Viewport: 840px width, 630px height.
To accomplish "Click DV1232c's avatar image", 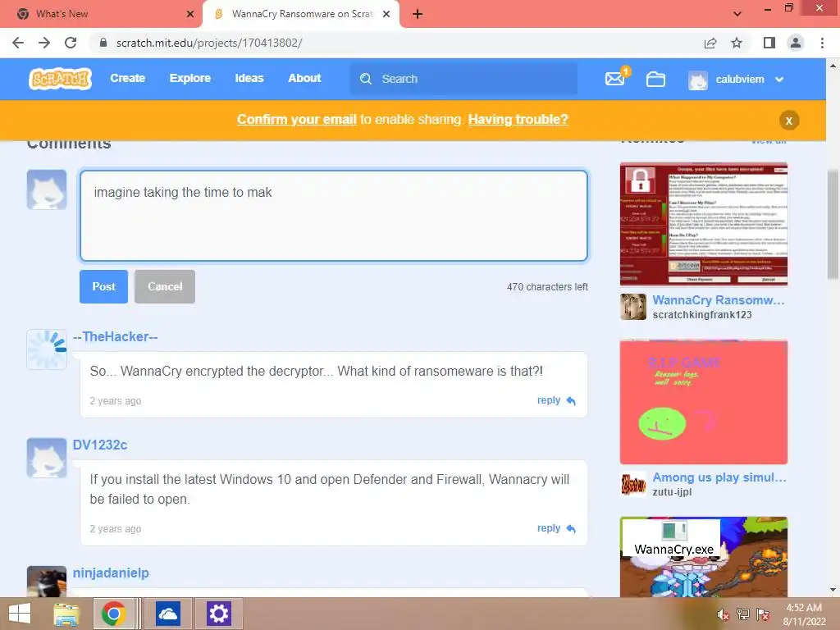I will [x=47, y=458].
